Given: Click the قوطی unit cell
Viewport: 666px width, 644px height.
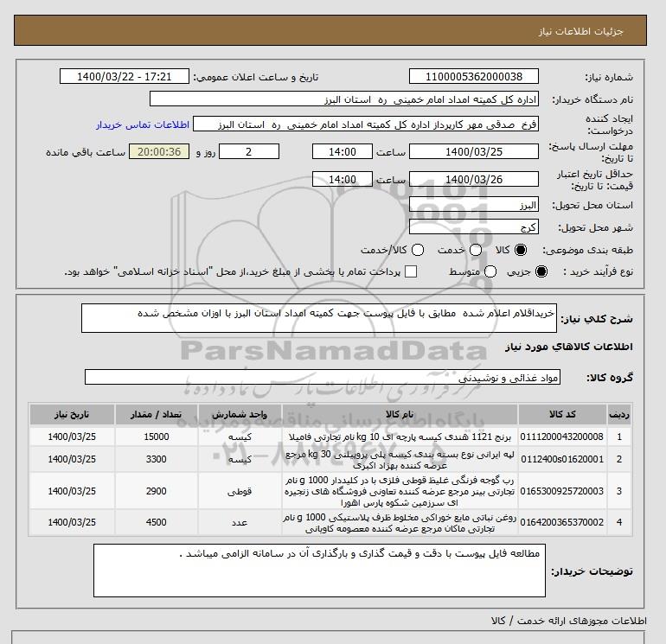Looking at the screenshot, I should (x=240, y=492).
